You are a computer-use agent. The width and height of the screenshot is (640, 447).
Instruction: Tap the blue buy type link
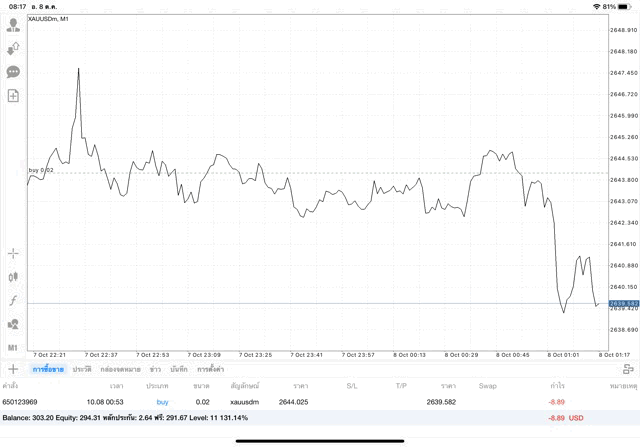click(162, 402)
